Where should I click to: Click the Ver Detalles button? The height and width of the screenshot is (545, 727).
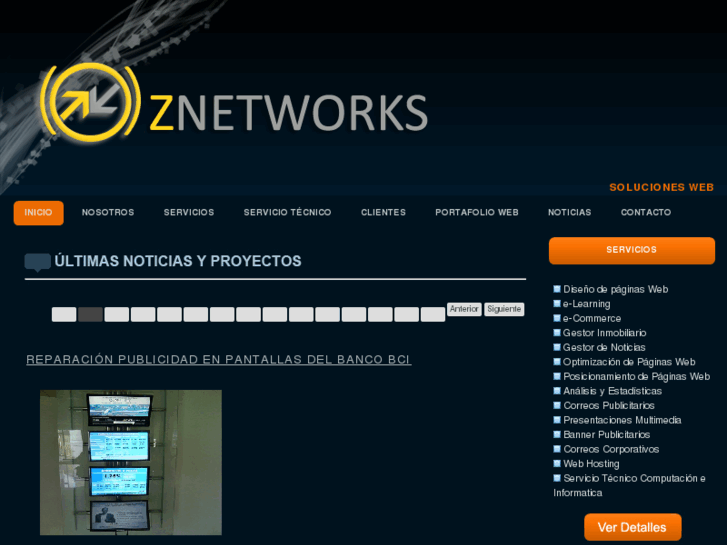tap(632, 527)
